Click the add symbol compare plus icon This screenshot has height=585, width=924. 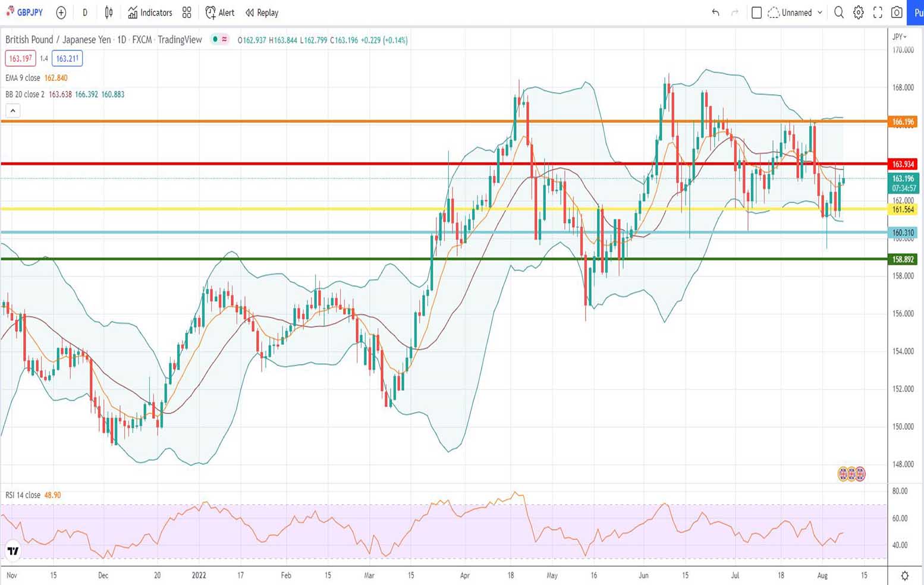click(61, 12)
